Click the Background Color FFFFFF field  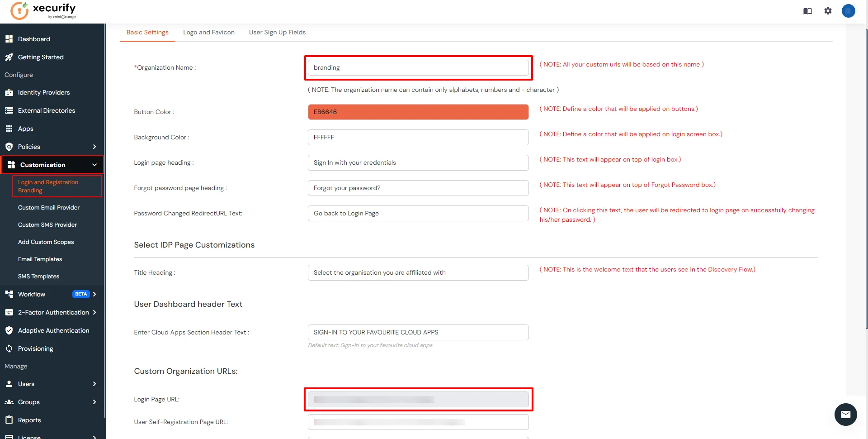(x=418, y=137)
